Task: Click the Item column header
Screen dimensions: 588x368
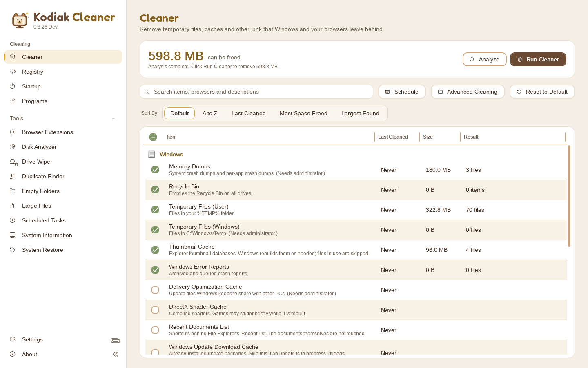Action: tap(171, 137)
